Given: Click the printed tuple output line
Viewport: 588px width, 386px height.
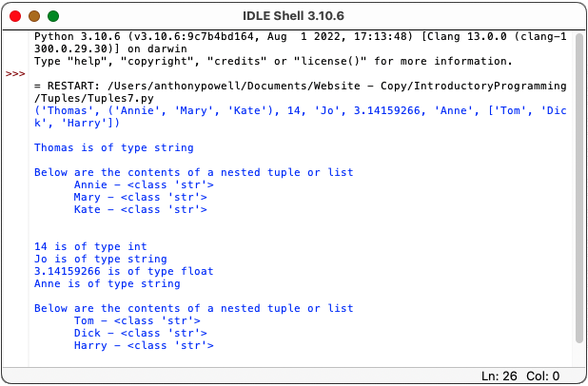Looking at the screenshot, I should click(300, 117).
